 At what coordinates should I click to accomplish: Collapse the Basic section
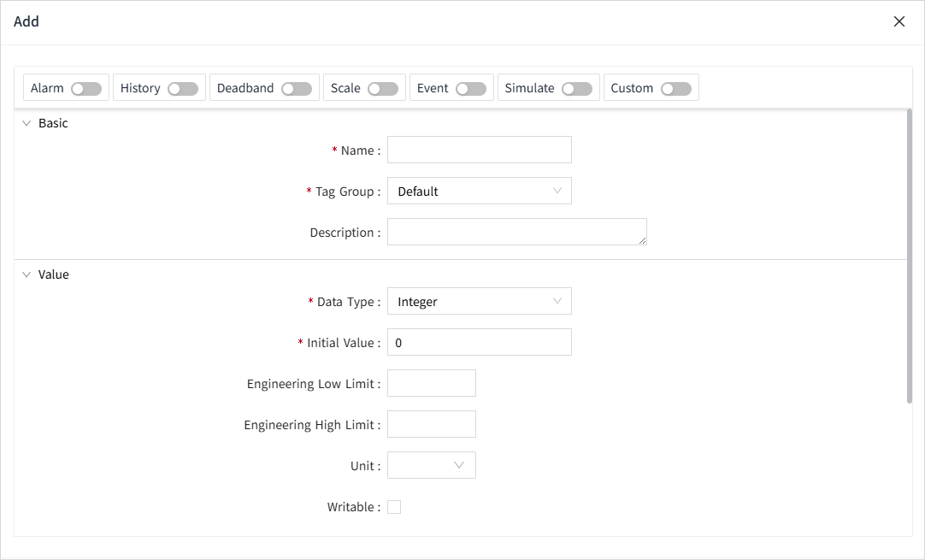click(x=27, y=123)
